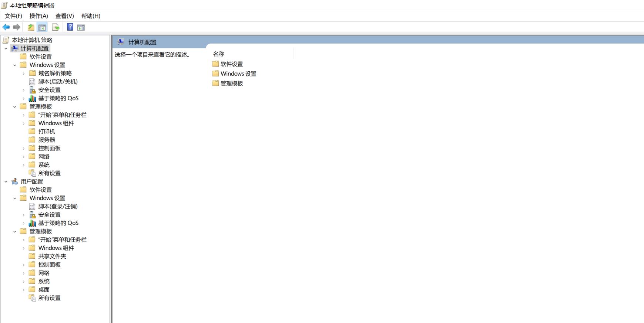Expand 网络 under 计算机配置
This screenshot has width=644, height=323.
[x=24, y=157]
